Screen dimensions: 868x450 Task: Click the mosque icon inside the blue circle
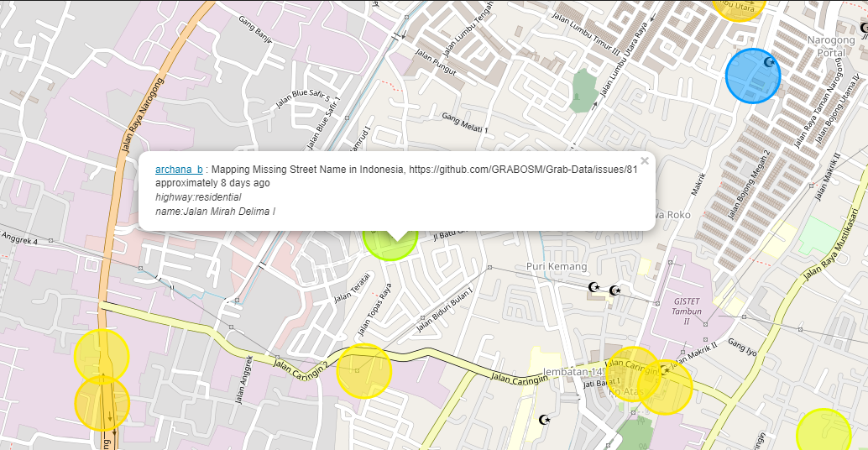[770, 62]
